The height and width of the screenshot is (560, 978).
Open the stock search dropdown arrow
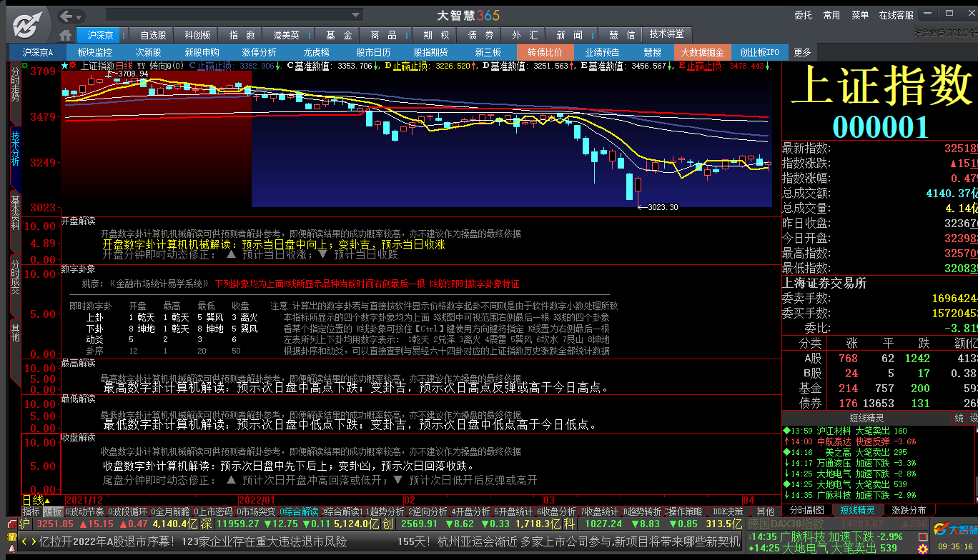357,15
